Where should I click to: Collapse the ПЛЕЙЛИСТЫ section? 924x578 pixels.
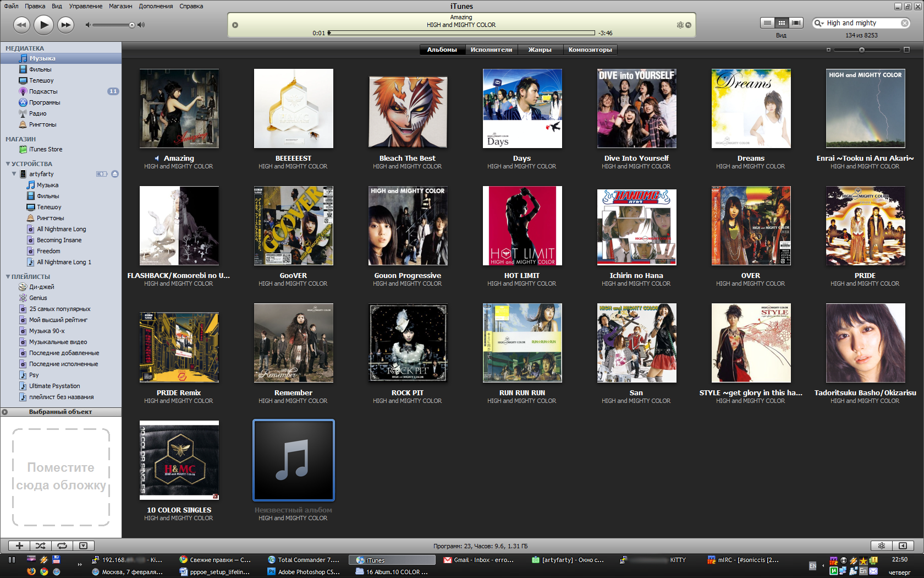point(8,277)
